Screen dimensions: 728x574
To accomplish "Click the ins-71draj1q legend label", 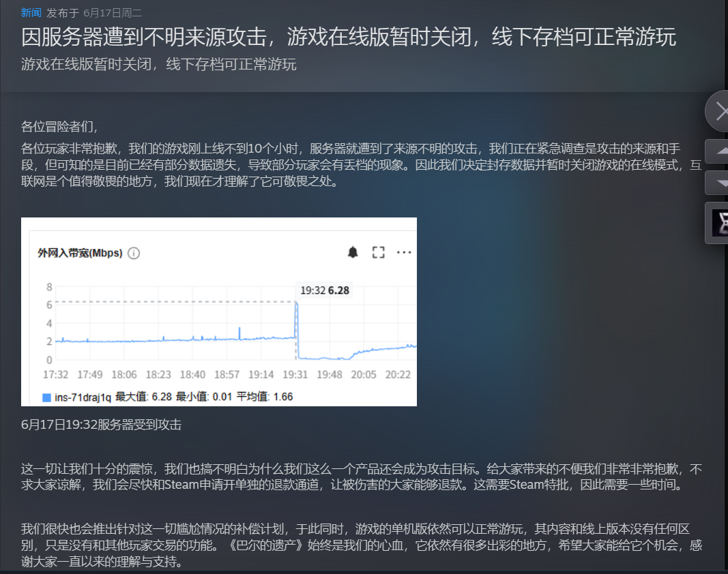I will tap(83, 397).
